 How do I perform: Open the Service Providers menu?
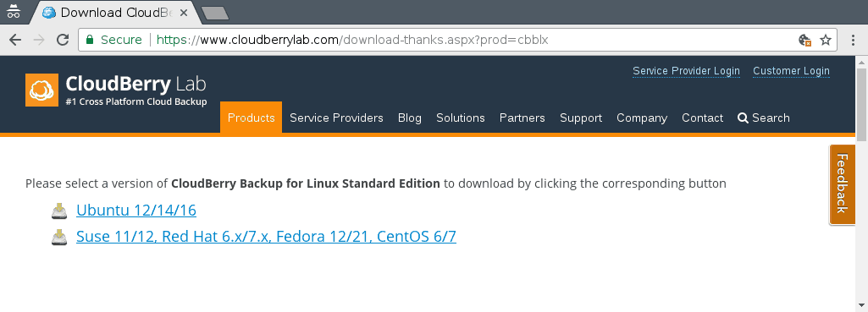tap(336, 118)
